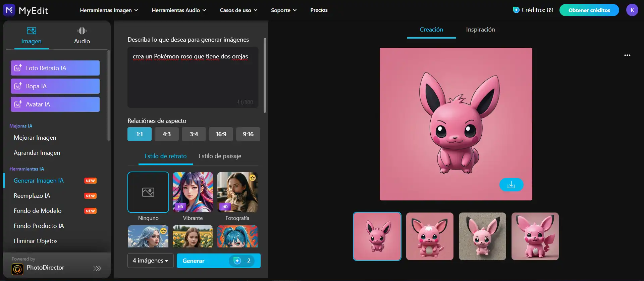Viewport: 644px width, 281px height.
Task: Switch to the Creación tab
Action: click(x=431, y=30)
